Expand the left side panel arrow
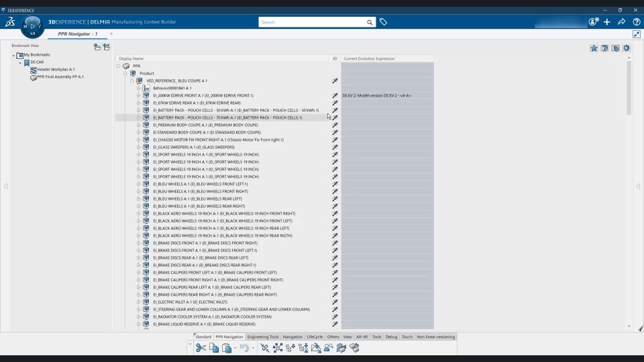Image resolution: width=644 pixels, height=362 pixels. pyautogui.click(x=6, y=186)
